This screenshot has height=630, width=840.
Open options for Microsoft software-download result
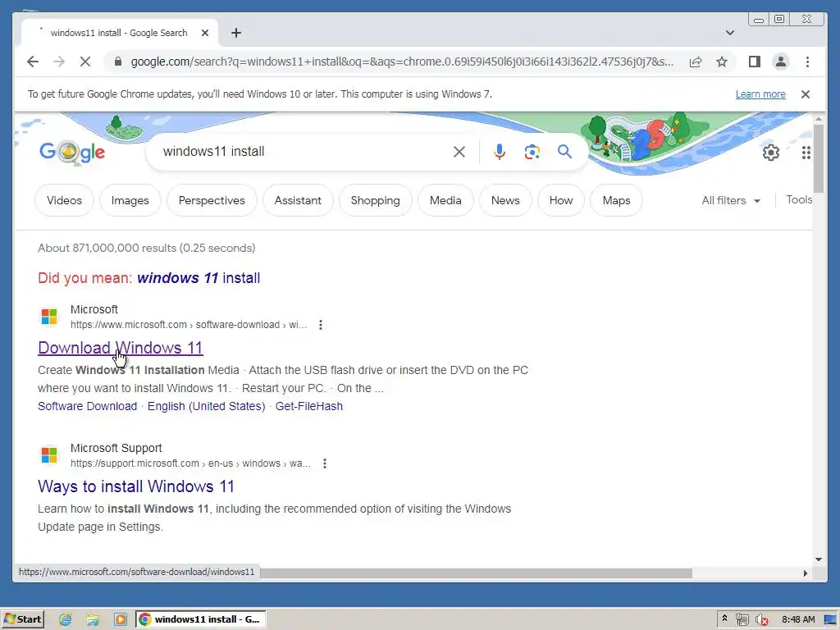321,325
